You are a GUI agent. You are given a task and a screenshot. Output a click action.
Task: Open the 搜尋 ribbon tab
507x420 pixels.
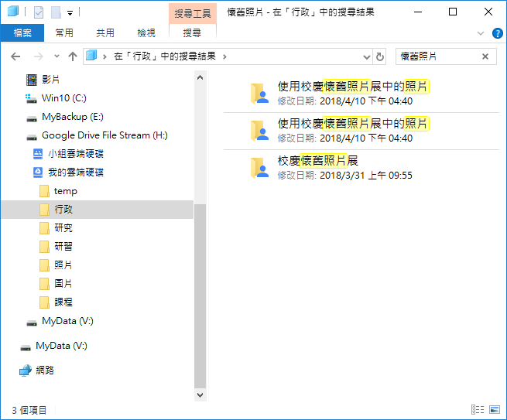coord(192,33)
